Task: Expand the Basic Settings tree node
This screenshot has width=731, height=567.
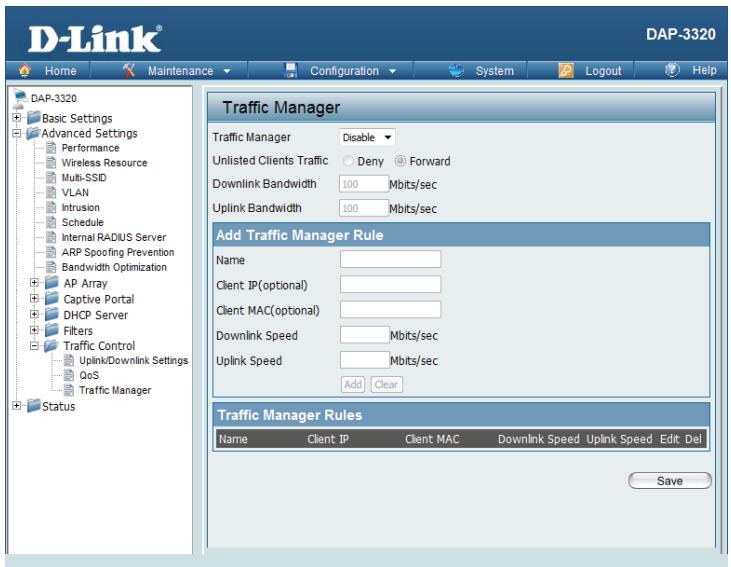Action: (17, 118)
